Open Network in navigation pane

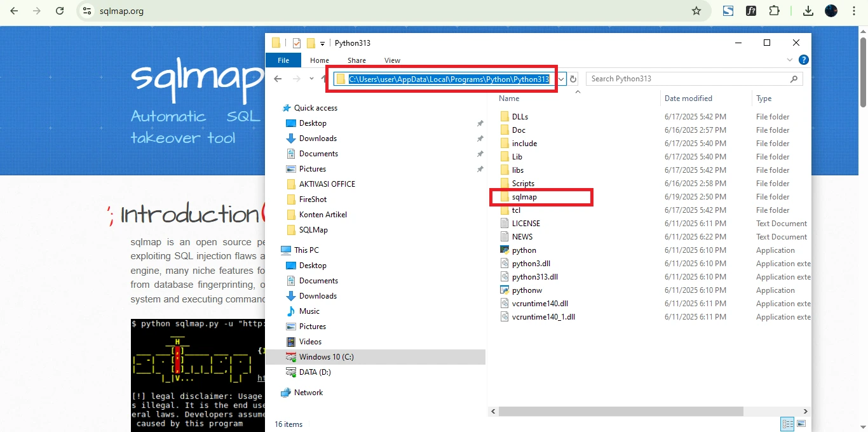[x=308, y=393]
